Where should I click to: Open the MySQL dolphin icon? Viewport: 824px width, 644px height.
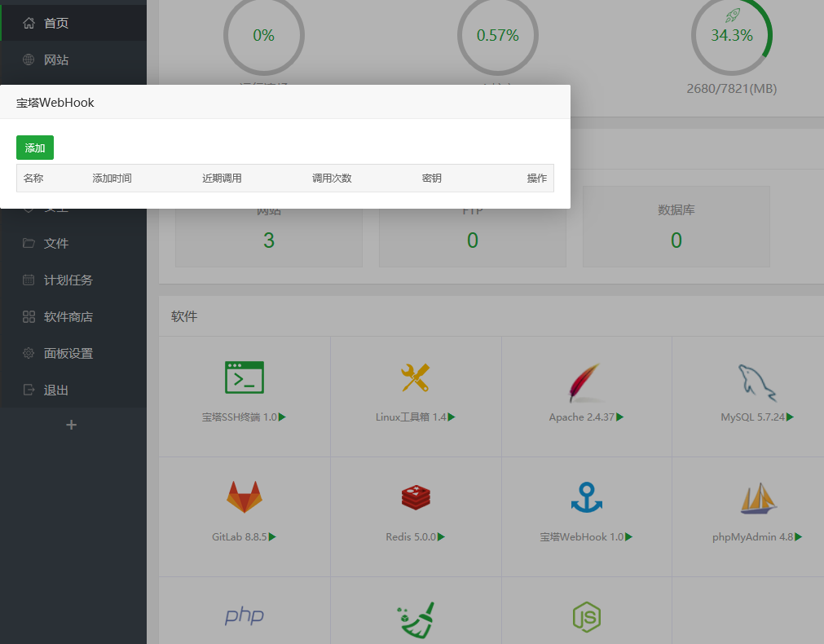pyautogui.click(x=756, y=382)
